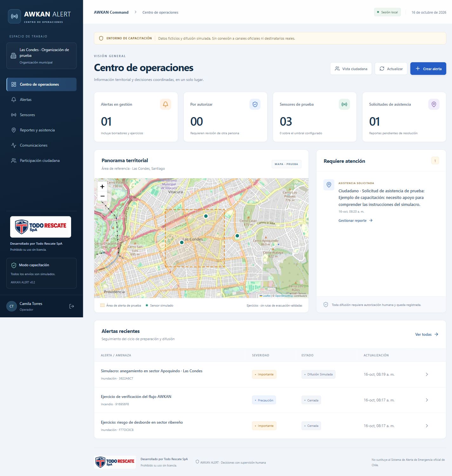This screenshot has width=452, height=476.
Task: Click the bell icon on Alertas en gestión card
Action: point(165,104)
